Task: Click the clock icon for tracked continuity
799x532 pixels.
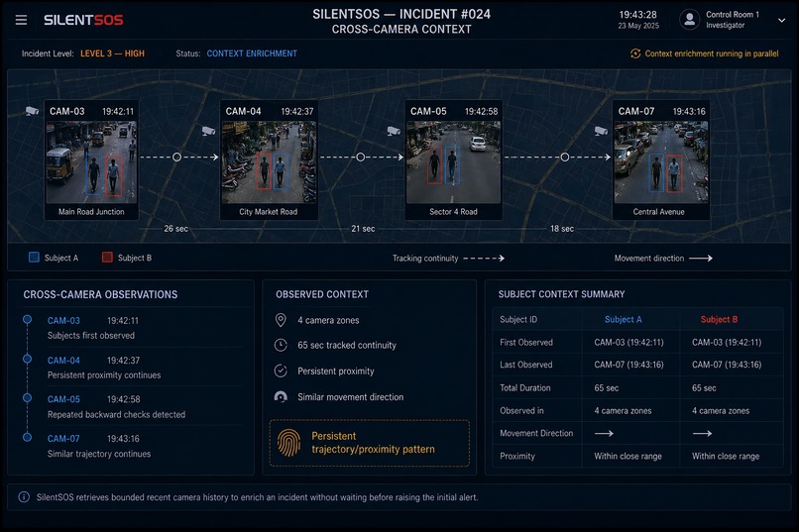Action: click(281, 345)
